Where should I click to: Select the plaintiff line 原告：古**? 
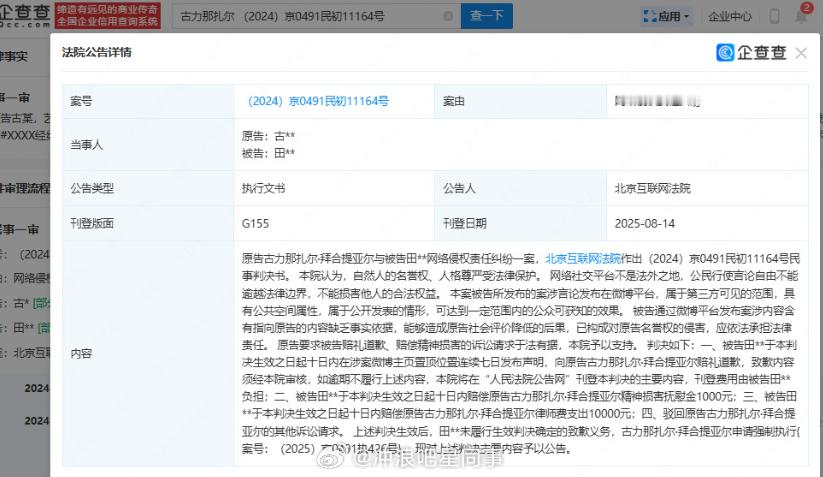268,136
